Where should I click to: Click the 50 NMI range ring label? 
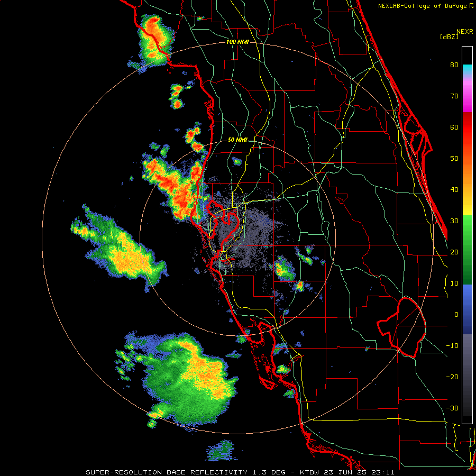[237, 140]
